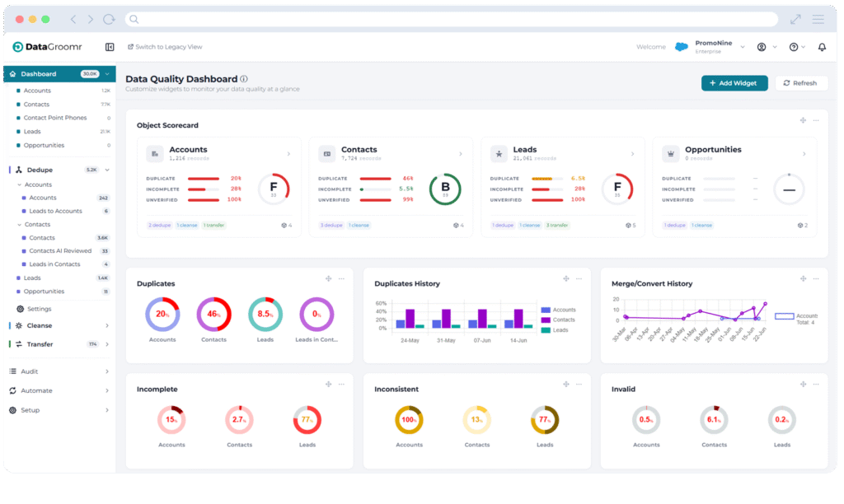Open Settings gear in the sidebar
The height and width of the screenshot is (504, 844).
coord(21,309)
